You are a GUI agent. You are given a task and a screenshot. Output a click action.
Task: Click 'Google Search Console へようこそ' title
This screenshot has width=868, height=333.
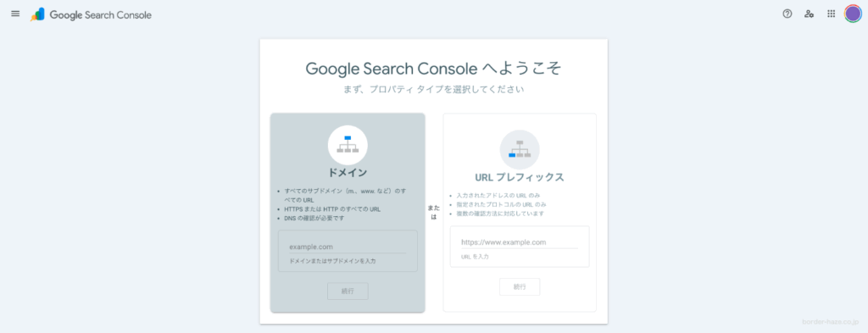point(433,68)
